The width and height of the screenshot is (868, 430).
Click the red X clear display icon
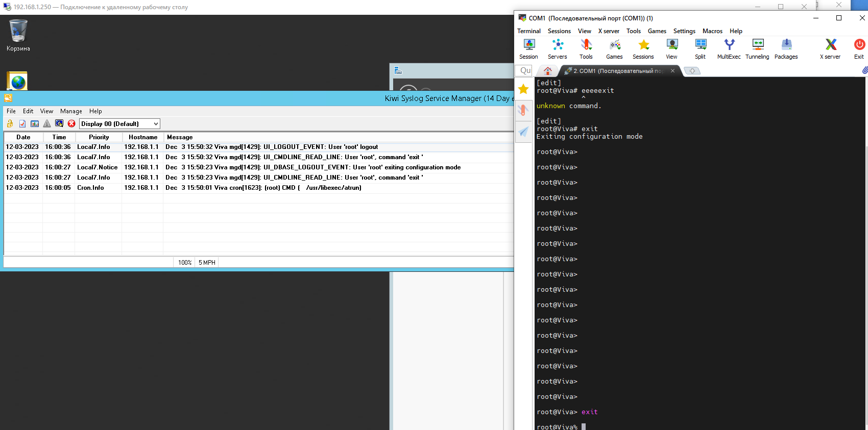pos(71,123)
